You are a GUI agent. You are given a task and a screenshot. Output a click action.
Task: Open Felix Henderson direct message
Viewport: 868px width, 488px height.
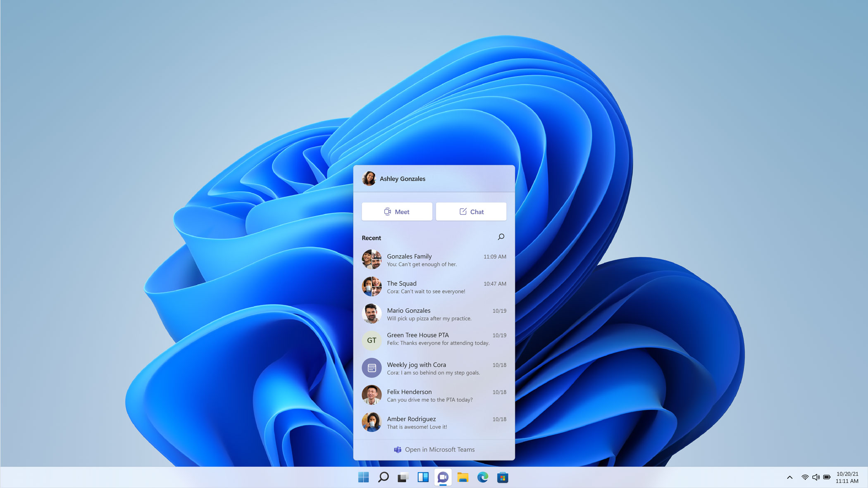[x=434, y=395]
